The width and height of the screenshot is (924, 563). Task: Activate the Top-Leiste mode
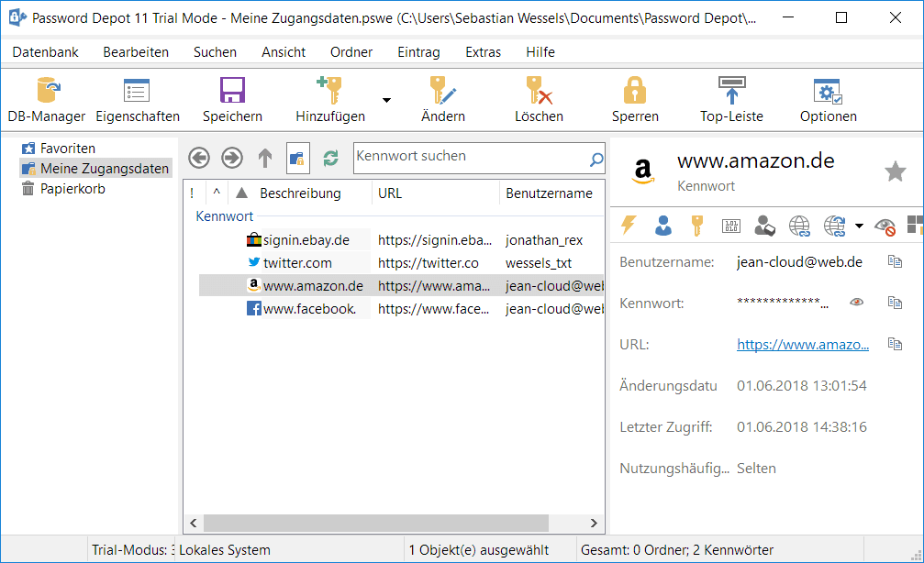coord(731,100)
